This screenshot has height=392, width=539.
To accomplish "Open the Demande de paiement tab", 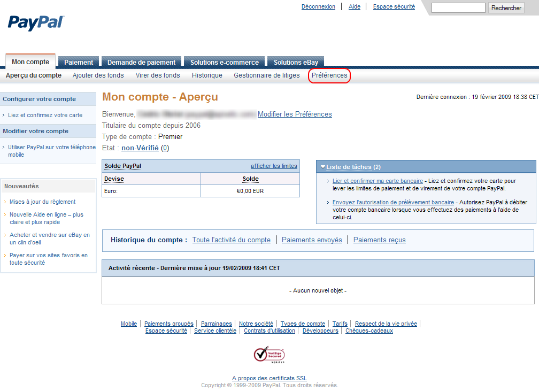I will click(141, 62).
